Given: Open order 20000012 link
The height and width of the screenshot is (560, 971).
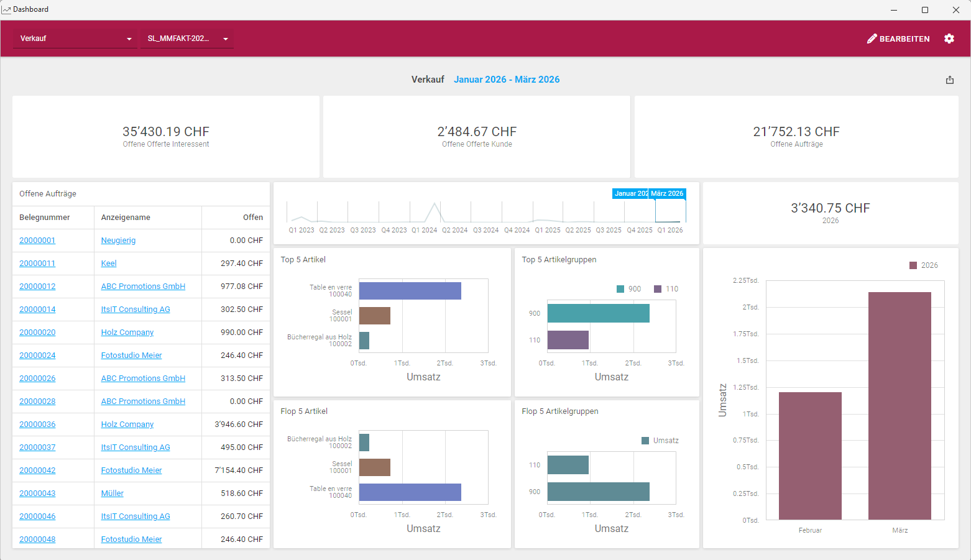Looking at the screenshot, I should 37,287.
